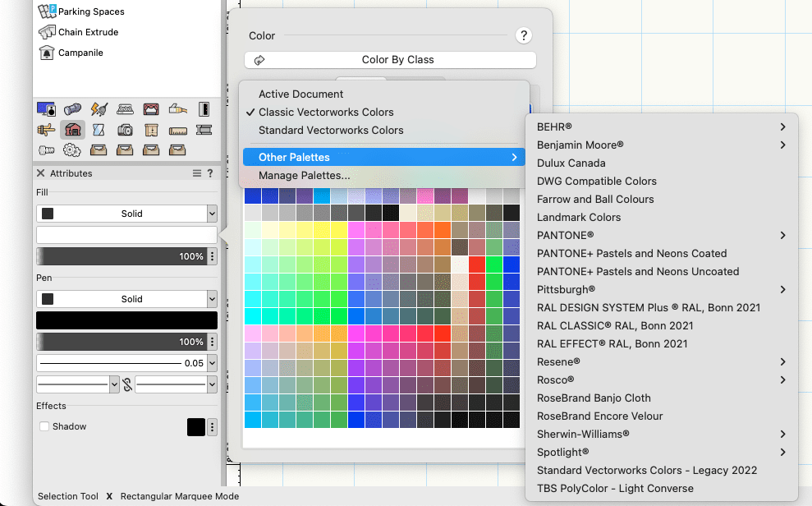Click Selection Tool label in status bar

tap(68, 496)
